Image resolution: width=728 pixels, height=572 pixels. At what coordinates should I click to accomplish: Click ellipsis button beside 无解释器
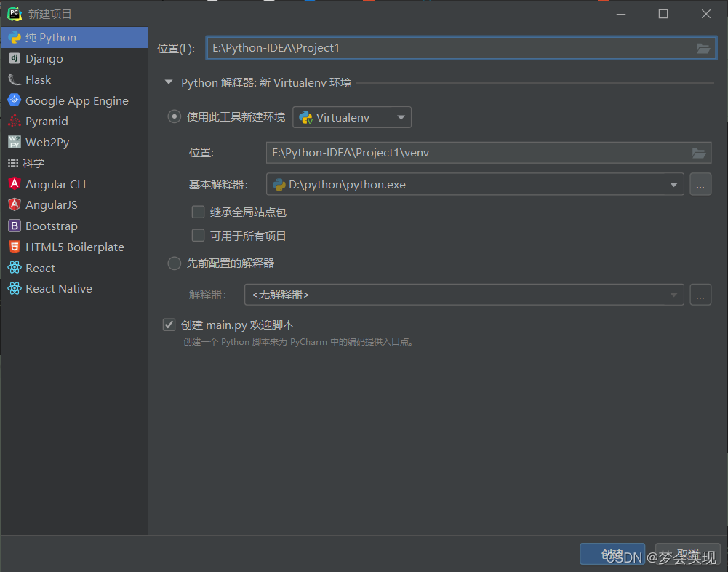point(700,295)
